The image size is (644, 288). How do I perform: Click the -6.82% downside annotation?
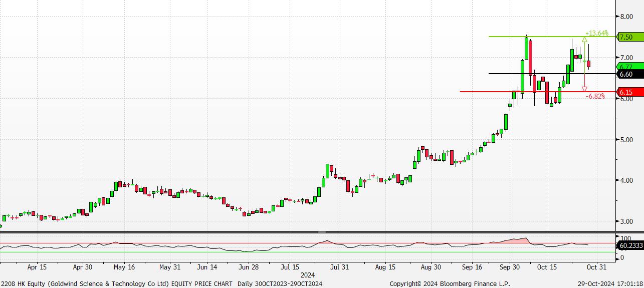pyautogui.click(x=595, y=96)
